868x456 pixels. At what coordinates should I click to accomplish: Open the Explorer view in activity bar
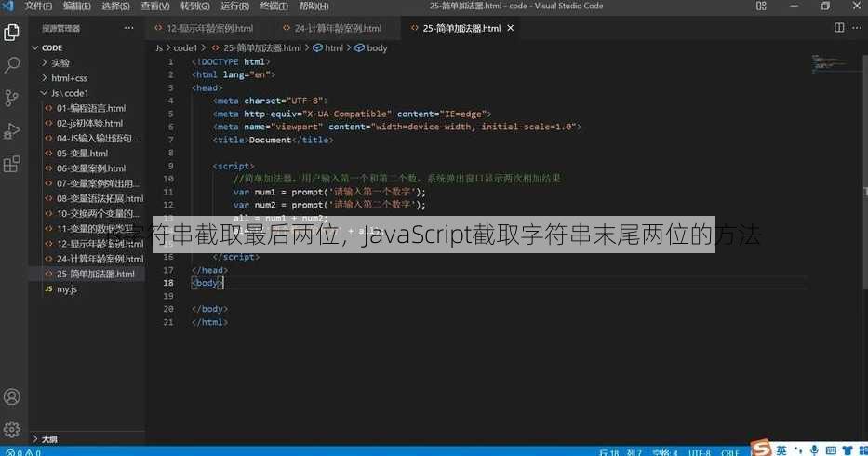pos(11,33)
